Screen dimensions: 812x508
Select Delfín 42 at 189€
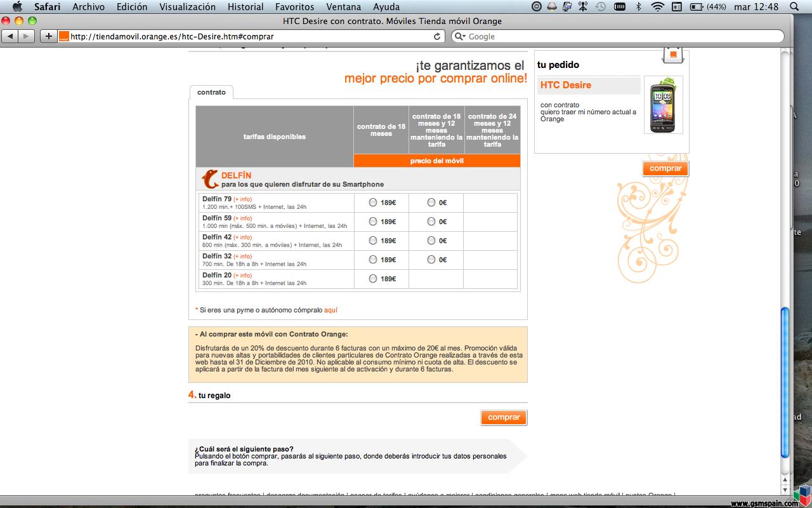372,241
